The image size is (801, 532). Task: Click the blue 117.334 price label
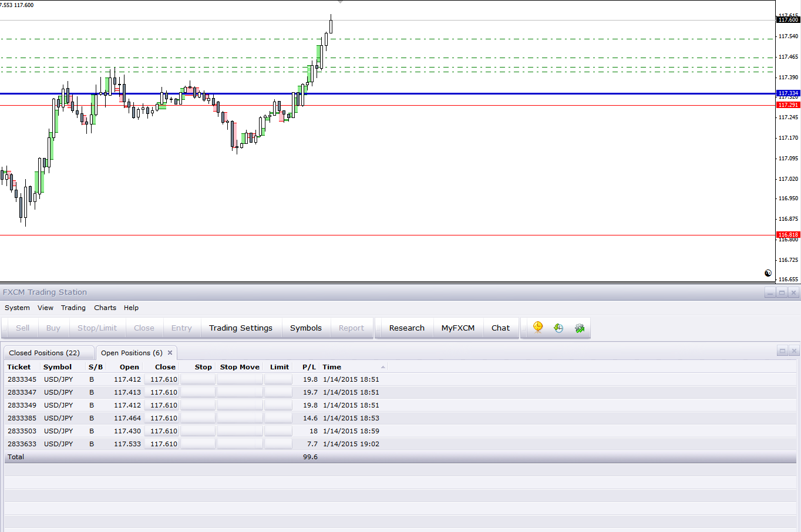[x=788, y=93]
